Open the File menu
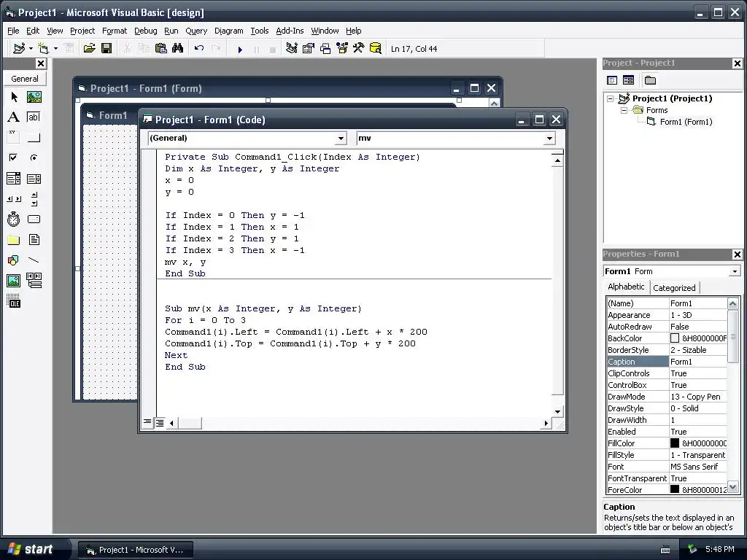Screen dimensions: 747x560 tap(13, 31)
